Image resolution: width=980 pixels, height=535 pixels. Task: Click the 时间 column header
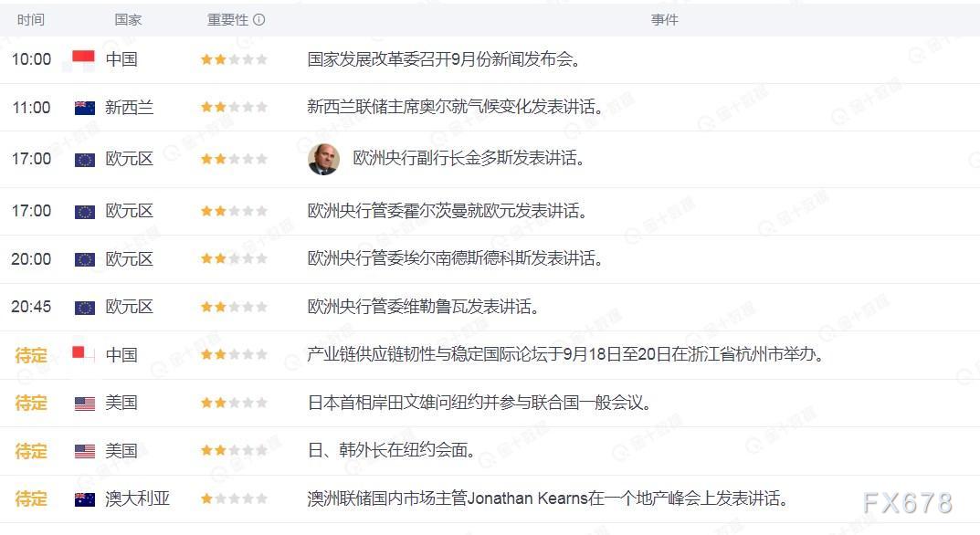[31, 20]
